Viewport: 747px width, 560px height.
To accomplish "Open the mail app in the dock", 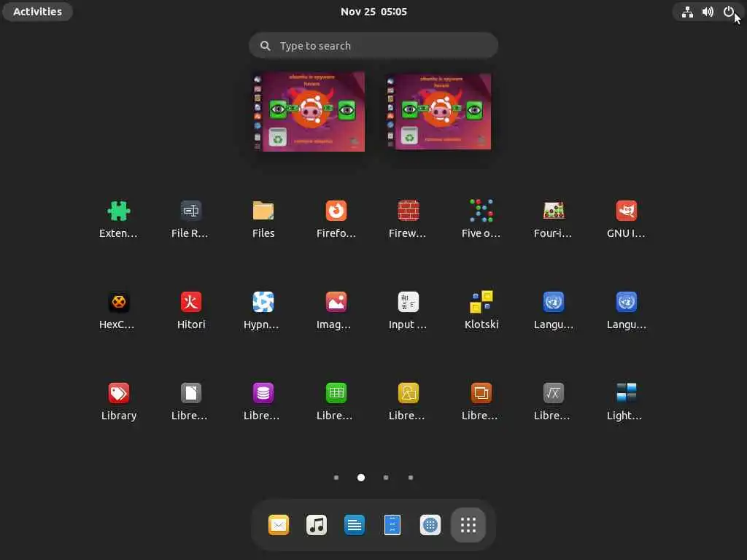I will point(279,525).
